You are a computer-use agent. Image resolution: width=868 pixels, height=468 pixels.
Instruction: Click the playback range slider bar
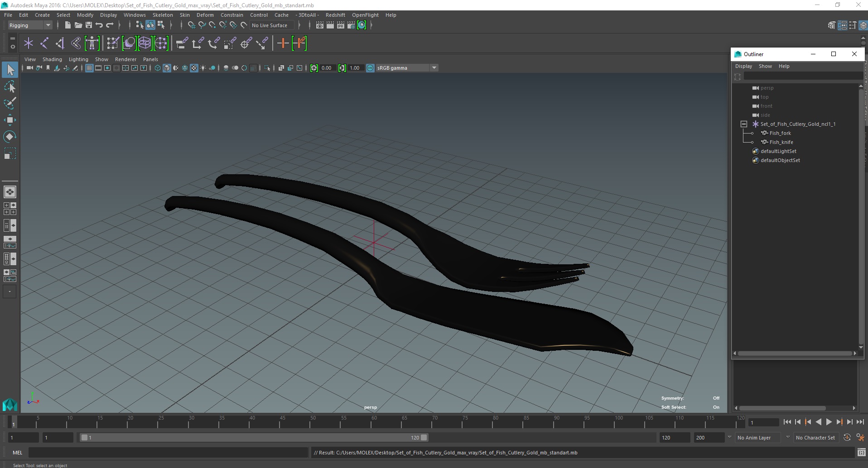254,438
